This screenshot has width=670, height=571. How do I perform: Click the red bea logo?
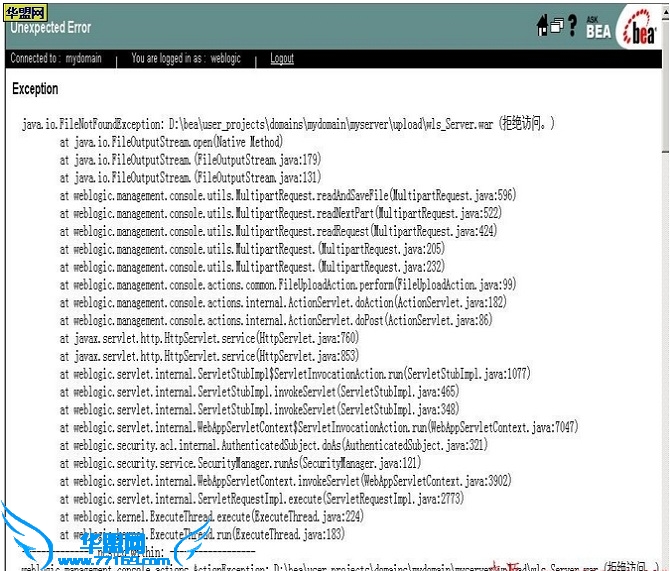[638, 30]
